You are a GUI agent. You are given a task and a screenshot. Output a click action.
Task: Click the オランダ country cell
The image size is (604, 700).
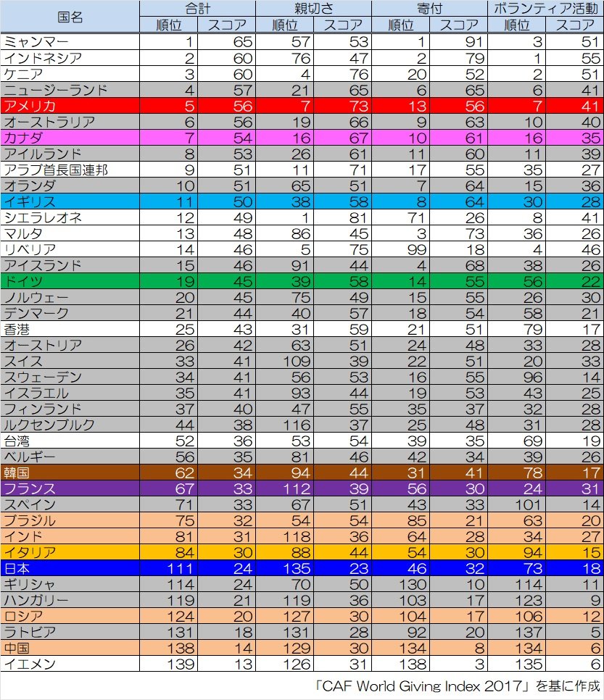coord(70,186)
